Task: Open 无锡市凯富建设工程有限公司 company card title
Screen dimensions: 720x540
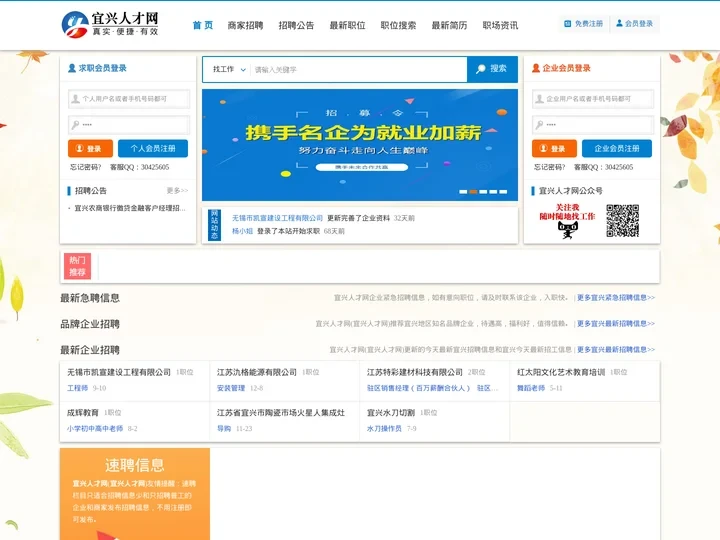Action: [x=119, y=372]
